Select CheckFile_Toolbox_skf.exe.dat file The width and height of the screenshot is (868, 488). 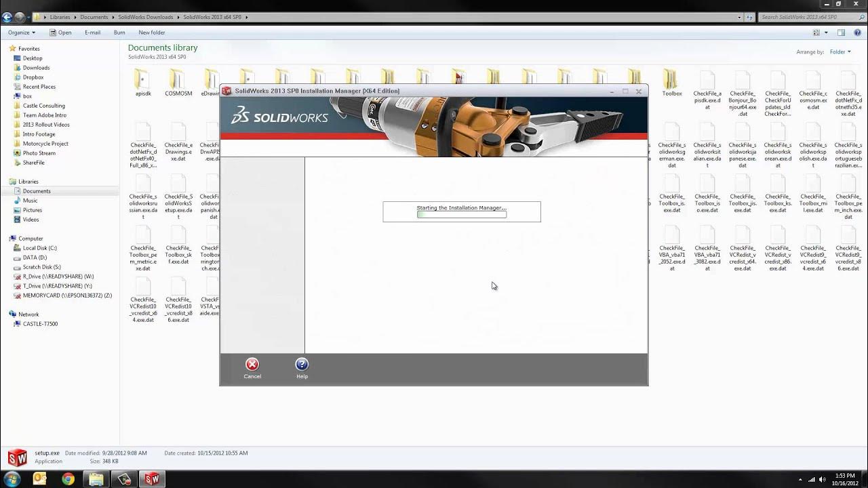pos(178,244)
